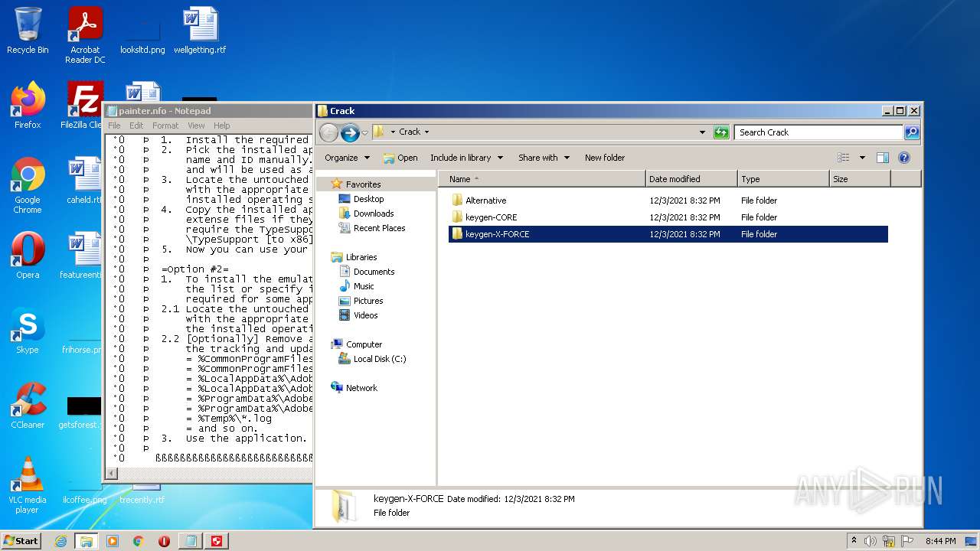This screenshot has width=980, height=551.
Task: Open Explorer help question mark icon
Action: click(x=903, y=158)
